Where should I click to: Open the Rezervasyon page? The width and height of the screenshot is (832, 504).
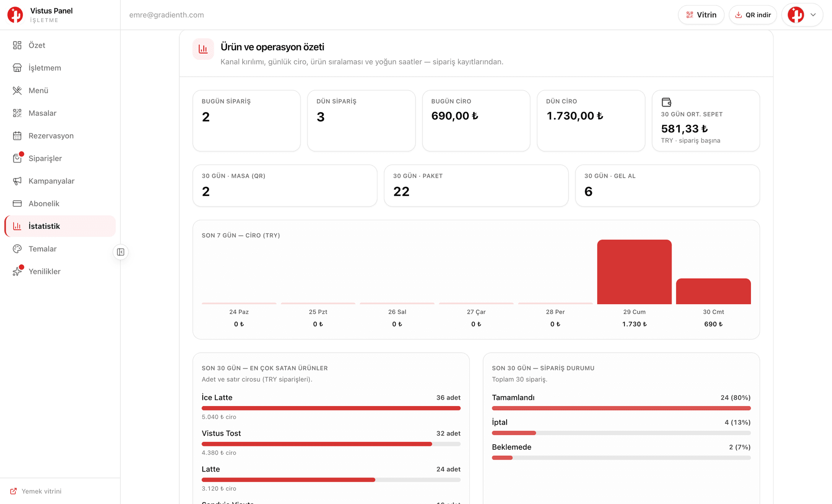pyautogui.click(x=60, y=136)
